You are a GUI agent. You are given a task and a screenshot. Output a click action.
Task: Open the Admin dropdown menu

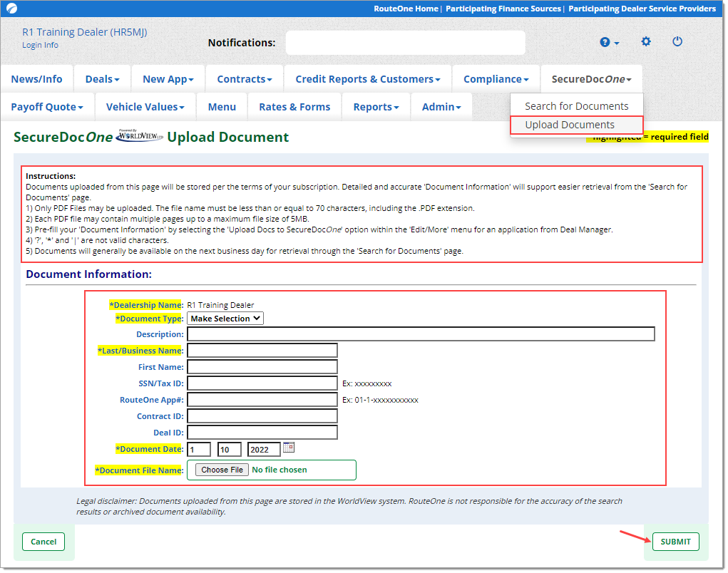pos(441,107)
